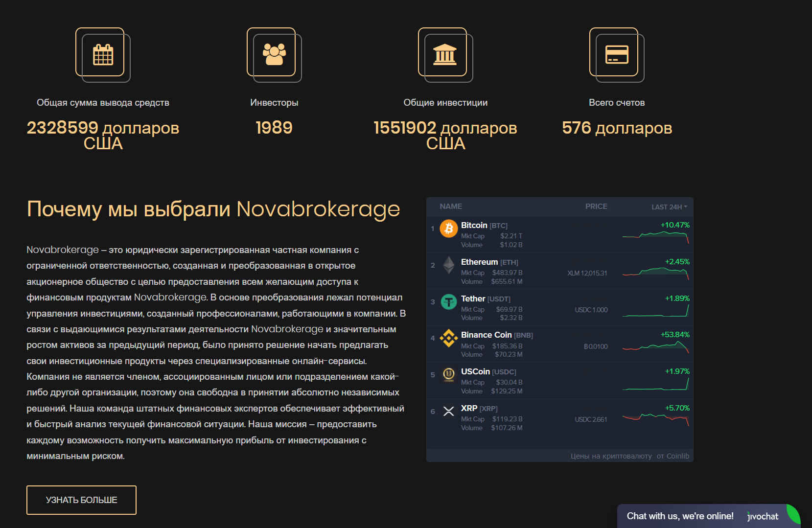Click the УЗНАТЬ БОЛЬШЕ button
812x528 pixels.
pyautogui.click(x=81, y=500)
